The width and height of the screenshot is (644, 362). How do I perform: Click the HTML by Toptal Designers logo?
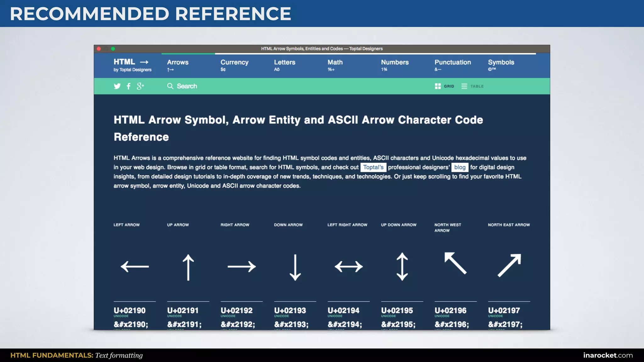click(x=132, y=65)
